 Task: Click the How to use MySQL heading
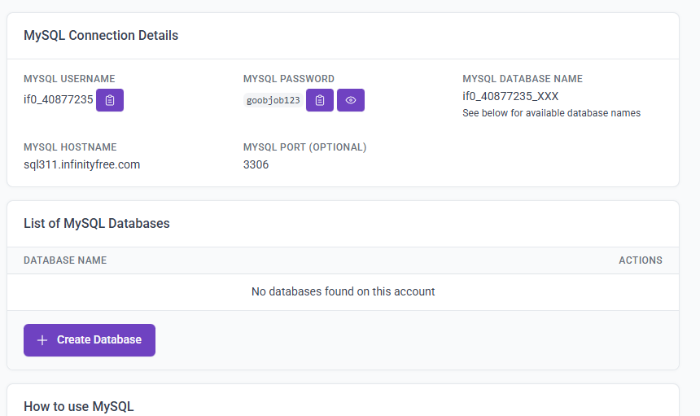point(79,406)
